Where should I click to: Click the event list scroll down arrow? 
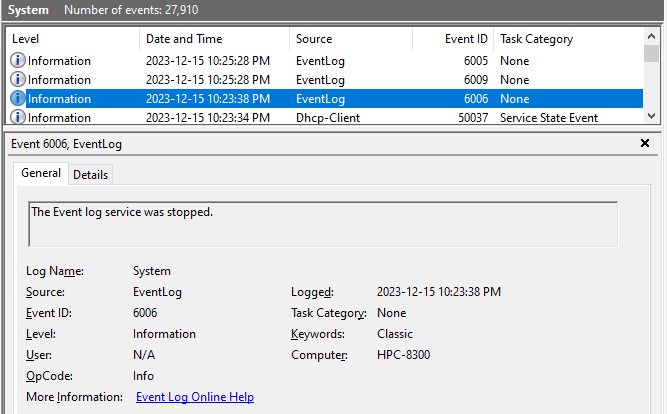(652, 117)
